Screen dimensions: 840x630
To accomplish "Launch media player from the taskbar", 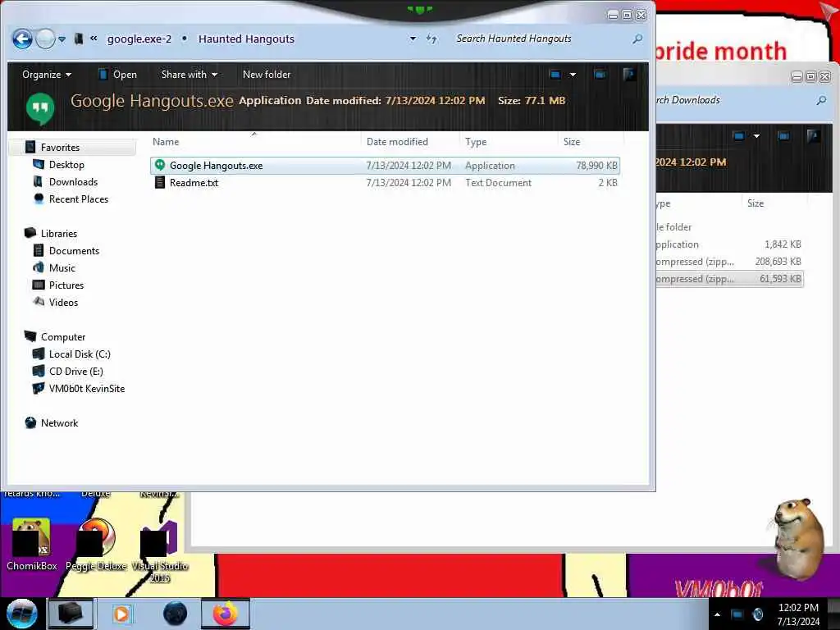I will 121,614.
